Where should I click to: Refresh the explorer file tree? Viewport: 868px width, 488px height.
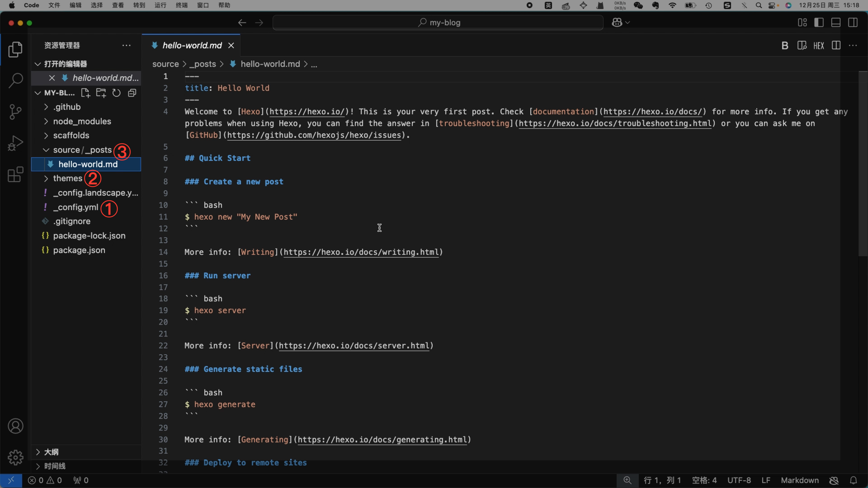117,93
